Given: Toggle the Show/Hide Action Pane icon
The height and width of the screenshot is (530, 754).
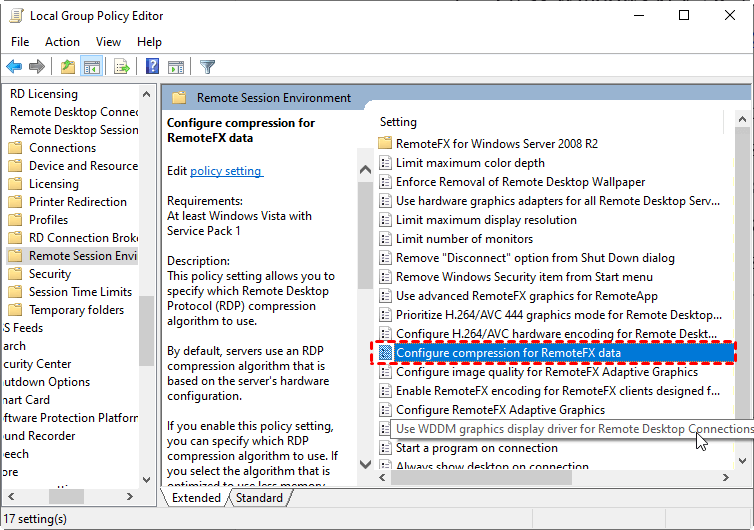Looking at the screenshot, I should (175, 67).
